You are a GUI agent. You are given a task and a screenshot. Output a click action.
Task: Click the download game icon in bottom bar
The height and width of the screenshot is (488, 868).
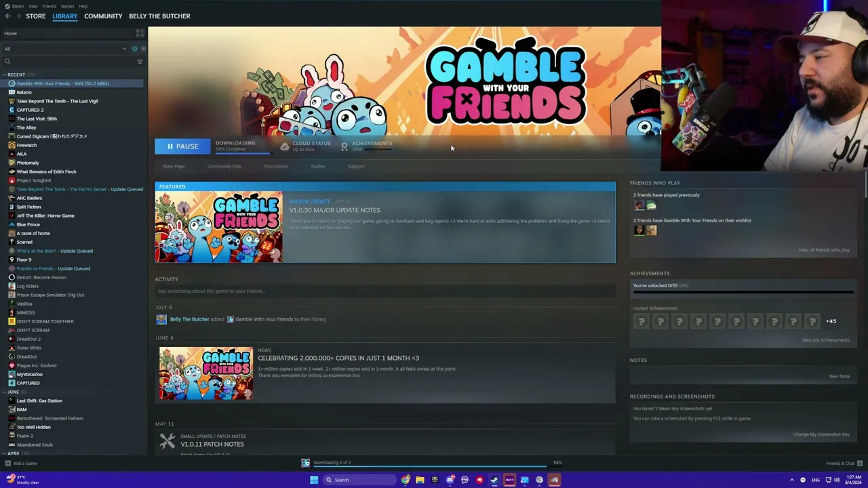306,463
